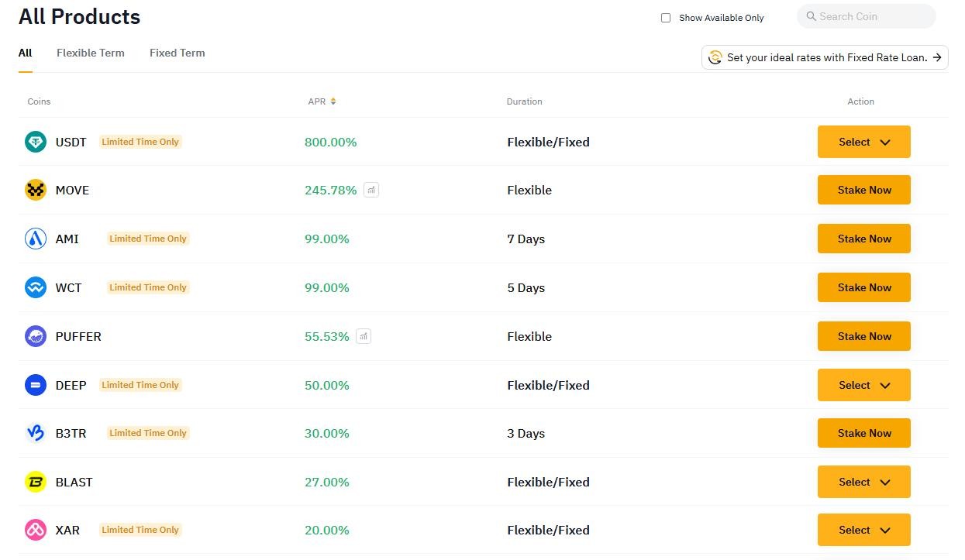
Task: Click the PUFFER coin icon
Action: click(x=36, y=336)
